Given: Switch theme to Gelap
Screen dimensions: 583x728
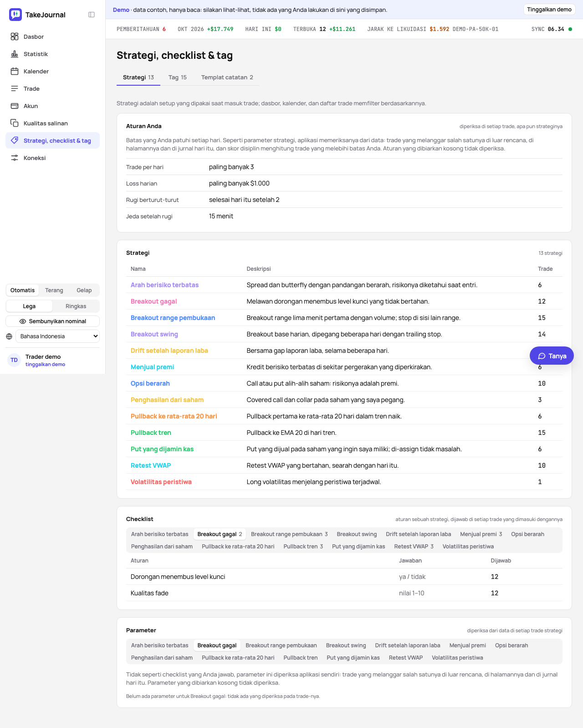Looking at the screenshot, I should (x=84, y=290).
